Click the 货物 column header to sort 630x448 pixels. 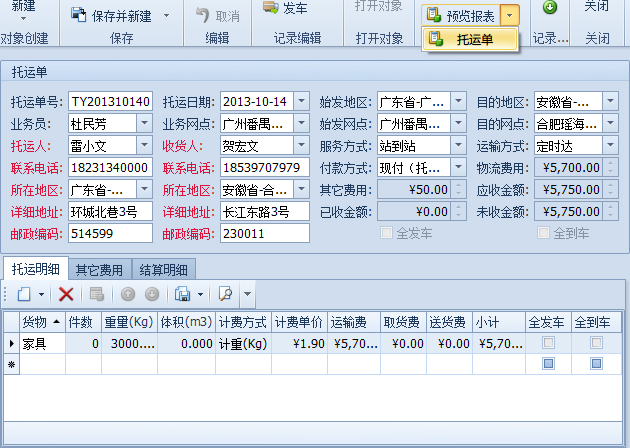[x=40, y=322]
